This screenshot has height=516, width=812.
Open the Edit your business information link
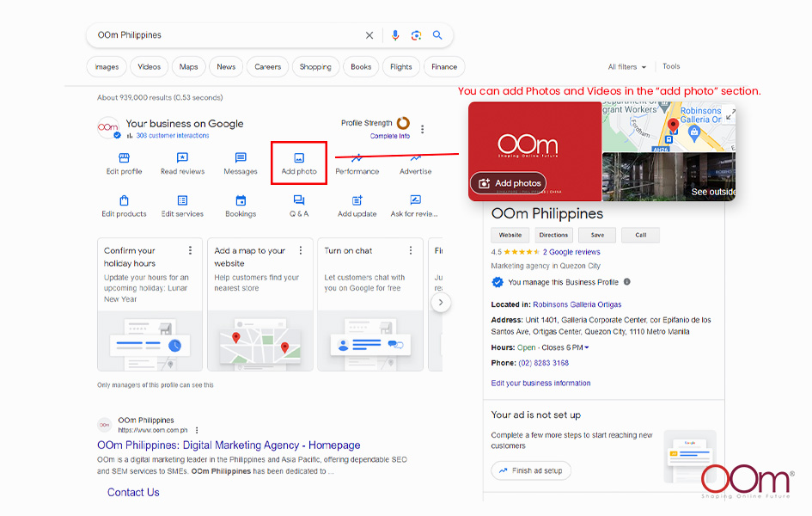pyautogui.click(x=540, y=384)
